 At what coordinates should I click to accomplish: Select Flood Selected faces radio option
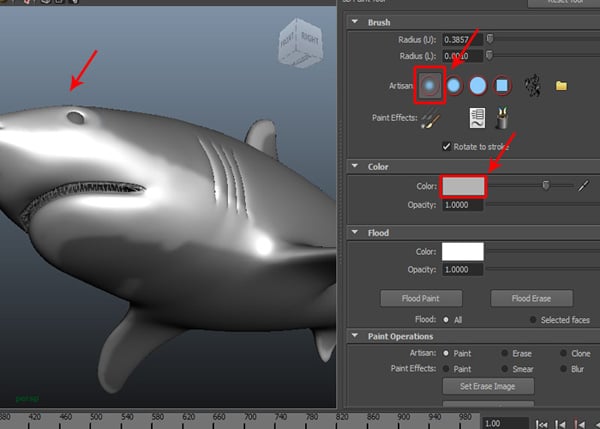tap(533, 320)
